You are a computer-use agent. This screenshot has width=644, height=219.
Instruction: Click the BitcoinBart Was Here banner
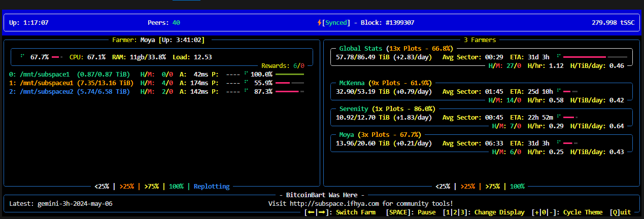[x=322, y=195]
